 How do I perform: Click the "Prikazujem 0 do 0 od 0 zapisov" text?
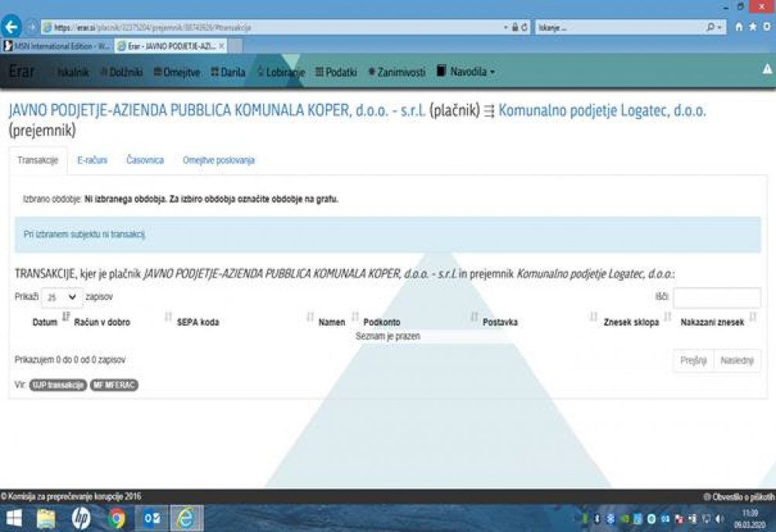(70, 360)
